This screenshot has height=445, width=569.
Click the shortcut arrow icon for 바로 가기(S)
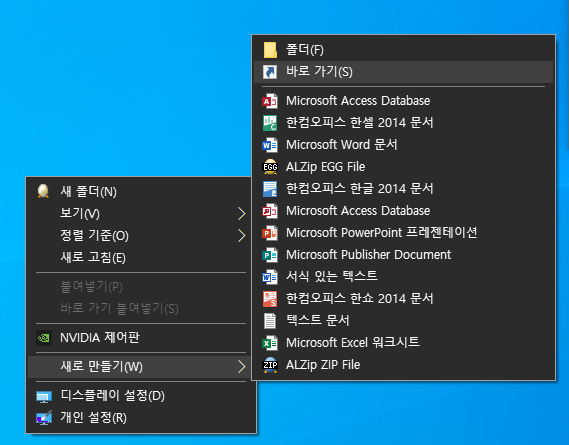pos(270,72)
